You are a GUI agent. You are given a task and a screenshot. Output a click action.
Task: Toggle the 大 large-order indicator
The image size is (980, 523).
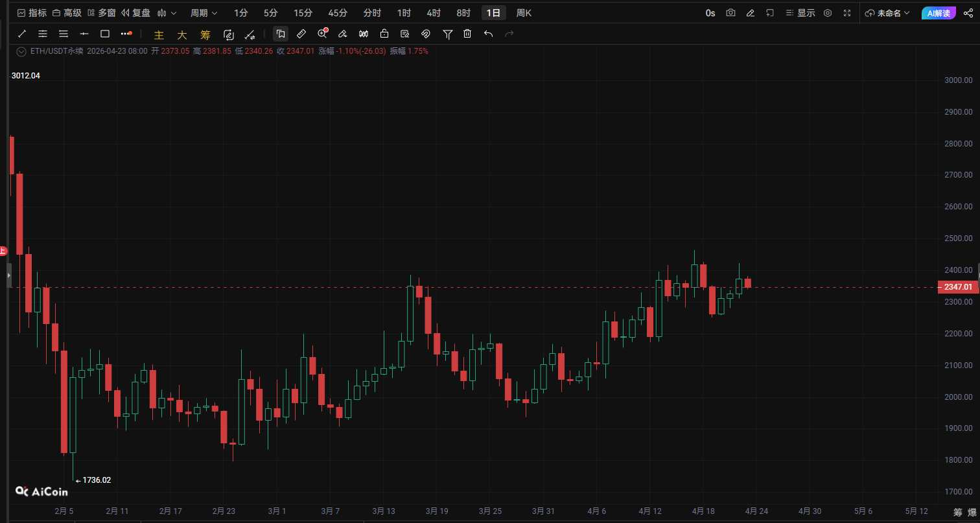[182, 34]
